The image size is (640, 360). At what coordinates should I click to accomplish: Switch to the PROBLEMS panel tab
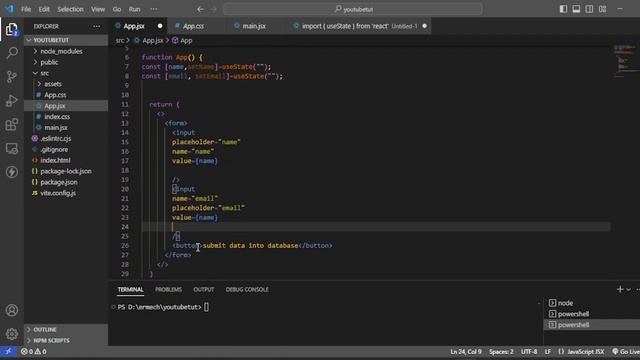168,289
